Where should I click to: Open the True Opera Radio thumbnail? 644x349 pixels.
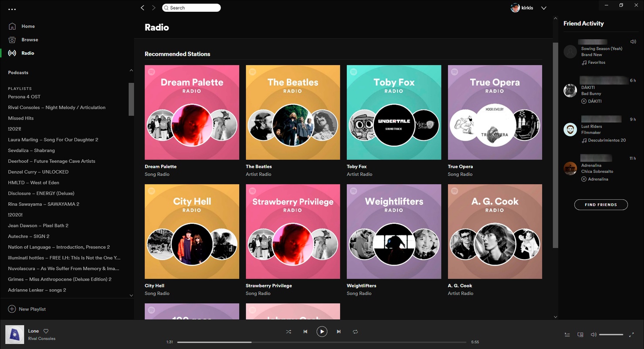(x=495, y=113)
